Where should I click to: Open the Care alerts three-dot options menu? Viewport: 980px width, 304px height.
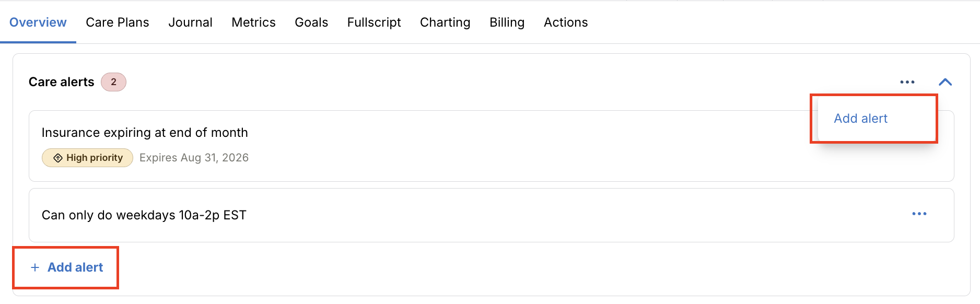[907, 82]
